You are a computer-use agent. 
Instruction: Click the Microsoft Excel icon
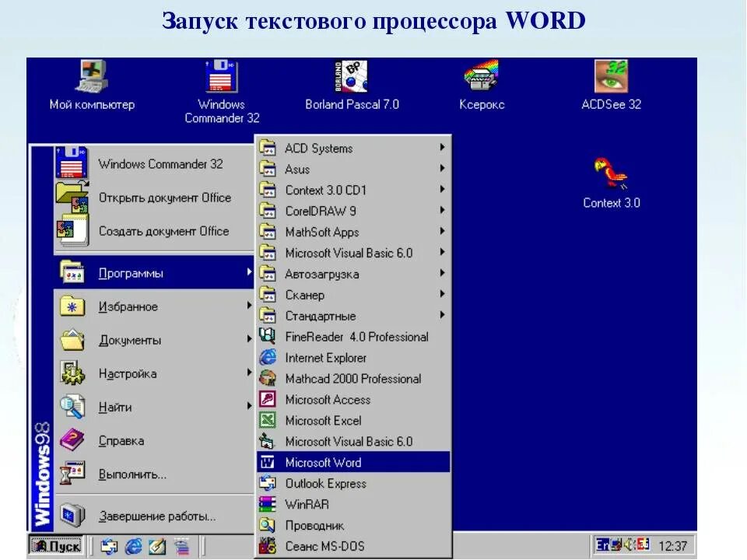(x=267, y=420)
